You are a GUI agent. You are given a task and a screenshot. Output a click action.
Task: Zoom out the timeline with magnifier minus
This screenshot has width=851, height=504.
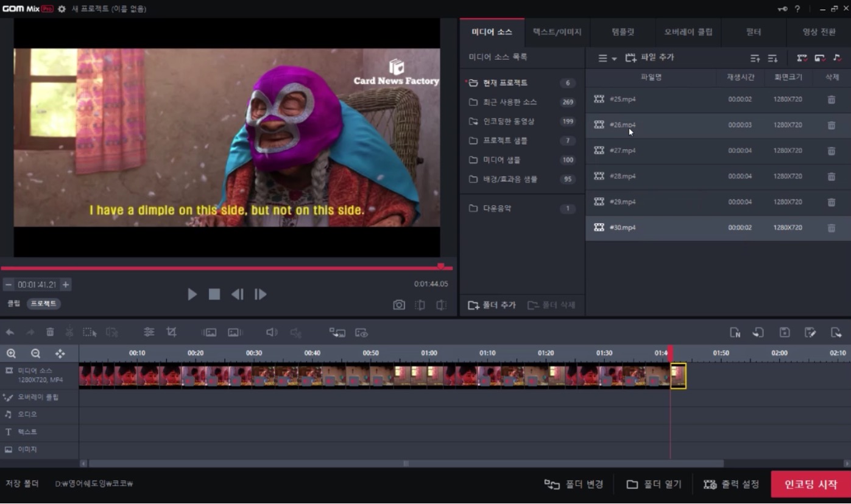pos(35,353)
